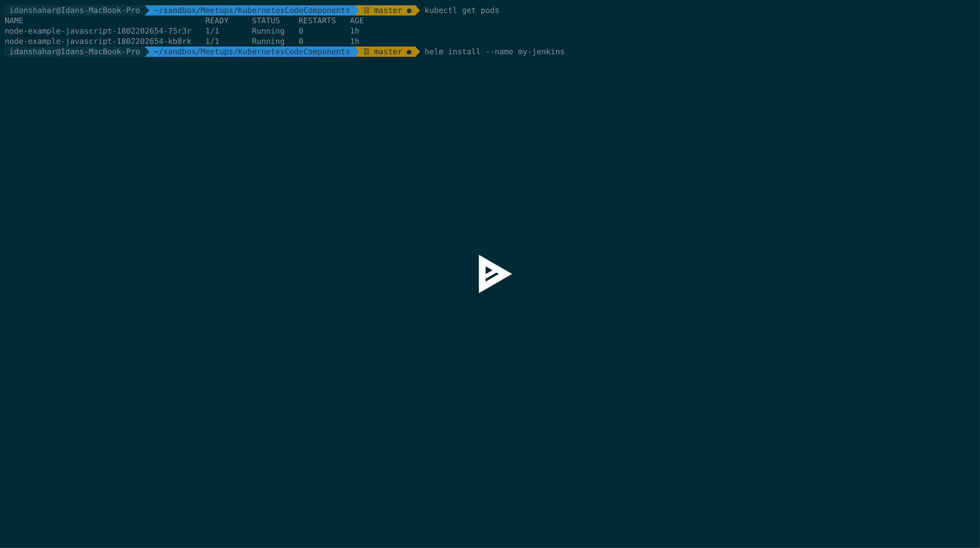
Task: Select the master branch segment on first prompt
Action: (x=388, y=11)
